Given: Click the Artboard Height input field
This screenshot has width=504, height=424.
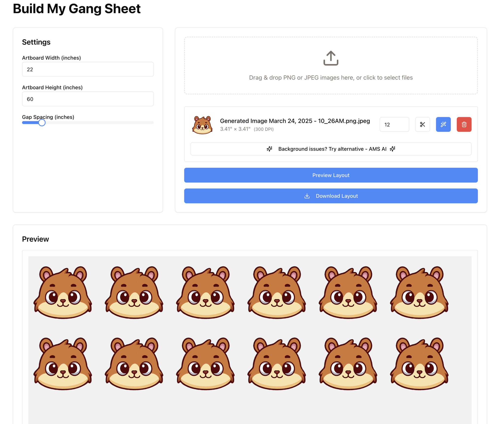Looking at the screenshot, I should click(x=88, y=99).
